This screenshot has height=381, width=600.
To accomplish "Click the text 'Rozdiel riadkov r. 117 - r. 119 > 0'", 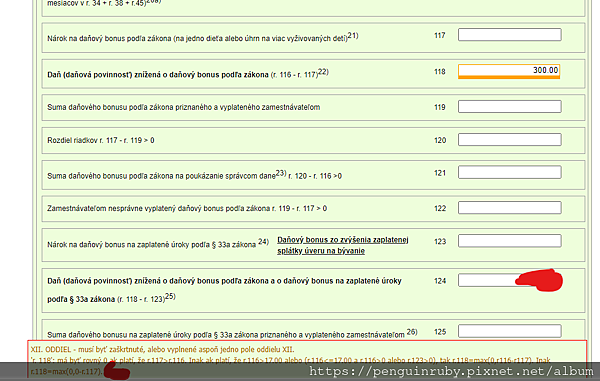I will tap(101, 140).
